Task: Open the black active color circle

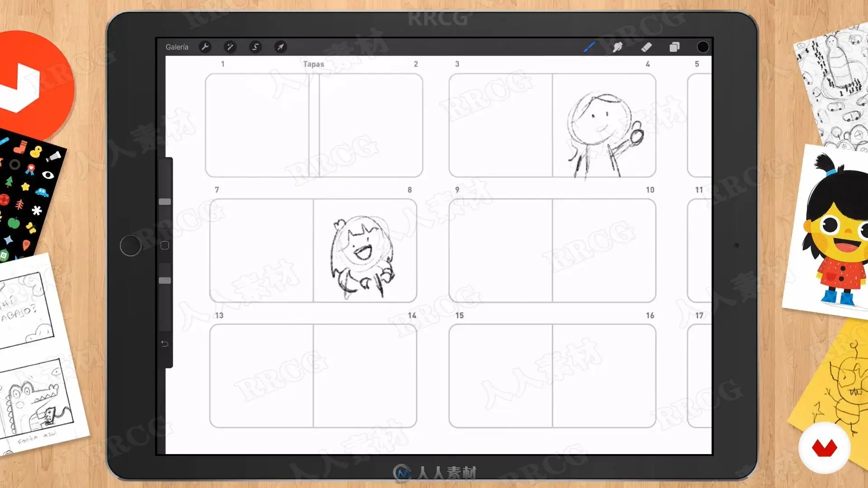Action: click(x=703, y=47)
